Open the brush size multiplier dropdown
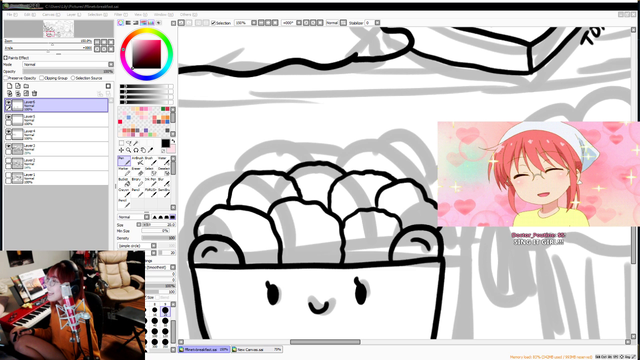This screenshot has height=360, width=640. tap(139, 224)
